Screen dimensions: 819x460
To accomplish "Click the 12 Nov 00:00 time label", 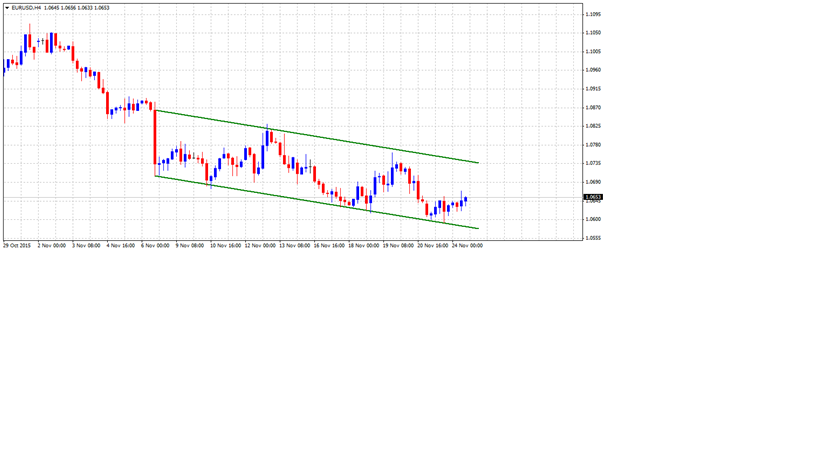I will (x=260, y=245).
